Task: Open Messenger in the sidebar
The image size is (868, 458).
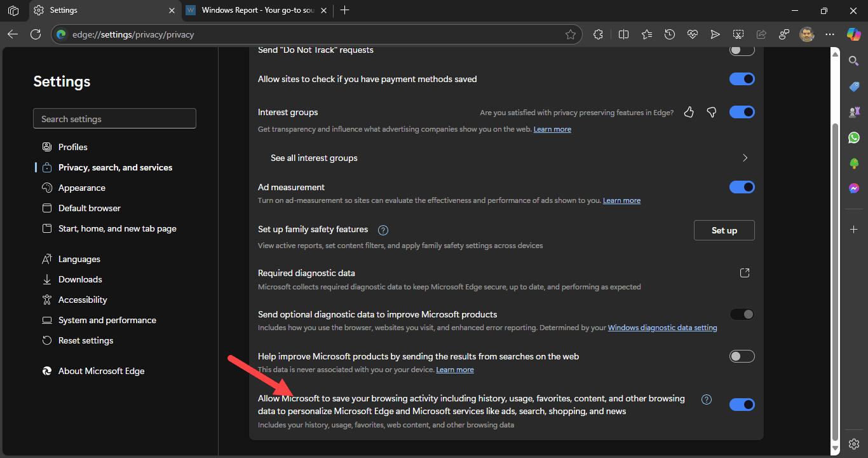Action: [854, 189]
